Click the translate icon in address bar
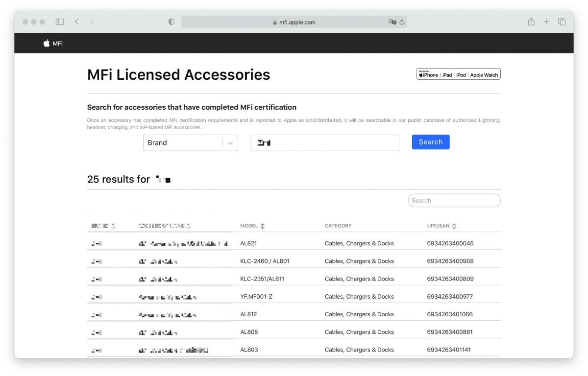The image size is (588, 376). pyautogui.click(x=392, y=22)
